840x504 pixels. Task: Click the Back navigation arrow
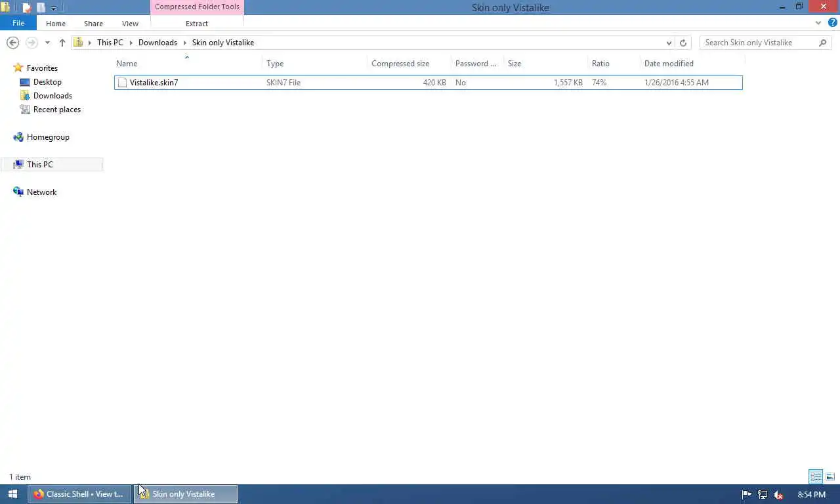click(x=12, y=43)
